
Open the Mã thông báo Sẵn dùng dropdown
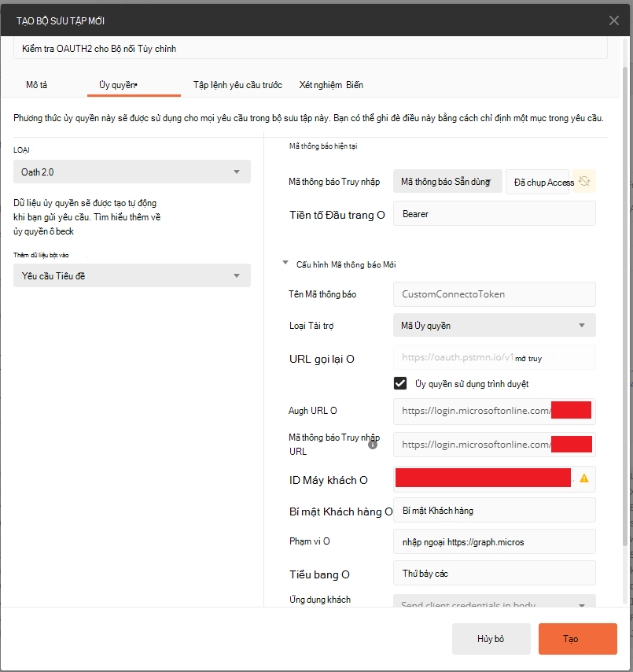pyautogui.click(x=447, y=181)
